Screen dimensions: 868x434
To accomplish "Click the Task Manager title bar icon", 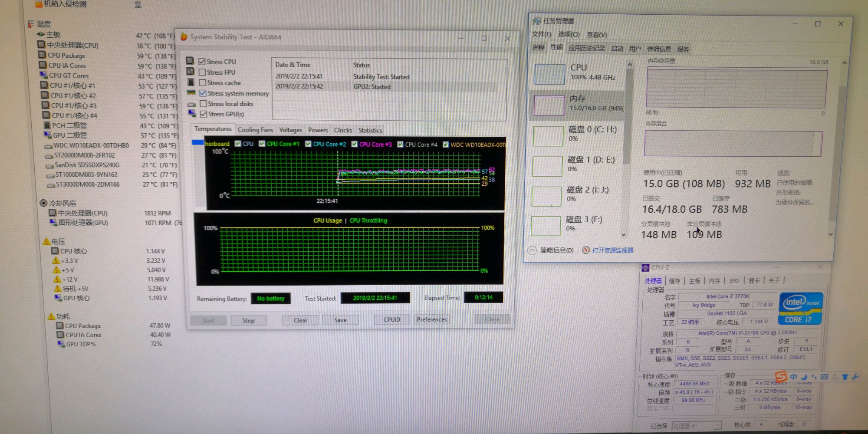I will point(537,21).
